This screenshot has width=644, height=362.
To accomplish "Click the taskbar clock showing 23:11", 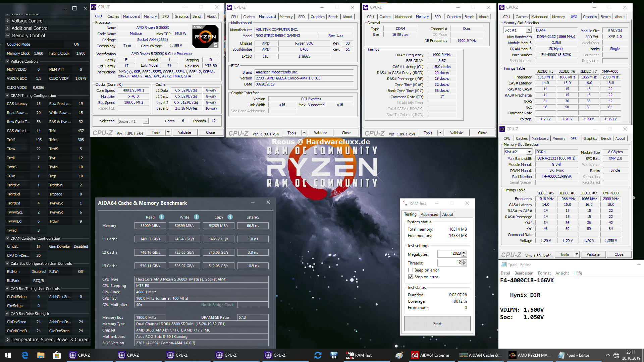I will click(631, 355).
